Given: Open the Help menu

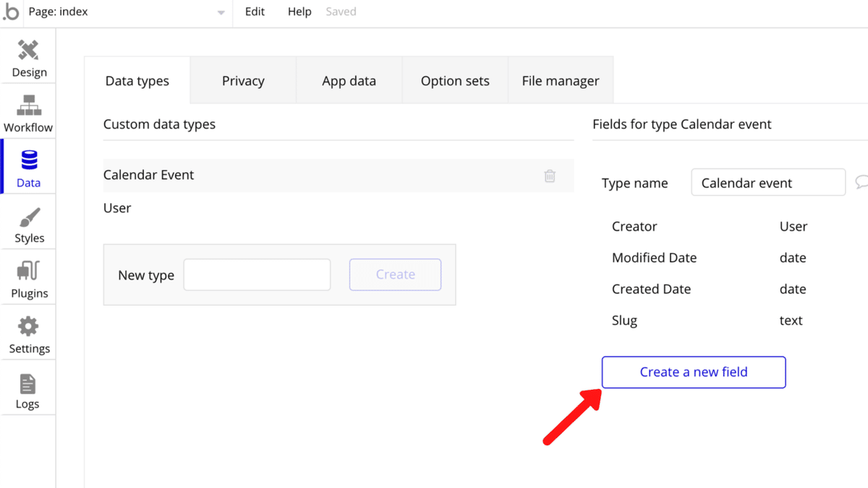Looking at the screenshot, I should [299, 12].
